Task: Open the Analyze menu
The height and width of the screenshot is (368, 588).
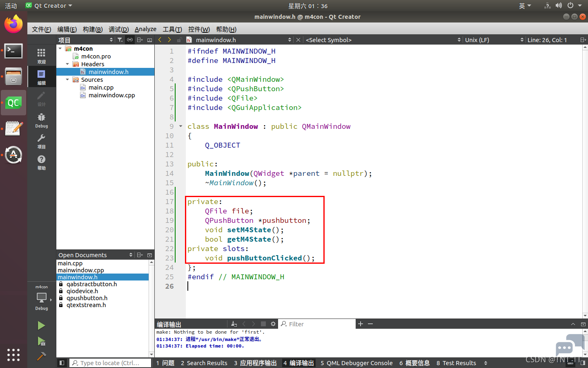Action: point(145,29)
